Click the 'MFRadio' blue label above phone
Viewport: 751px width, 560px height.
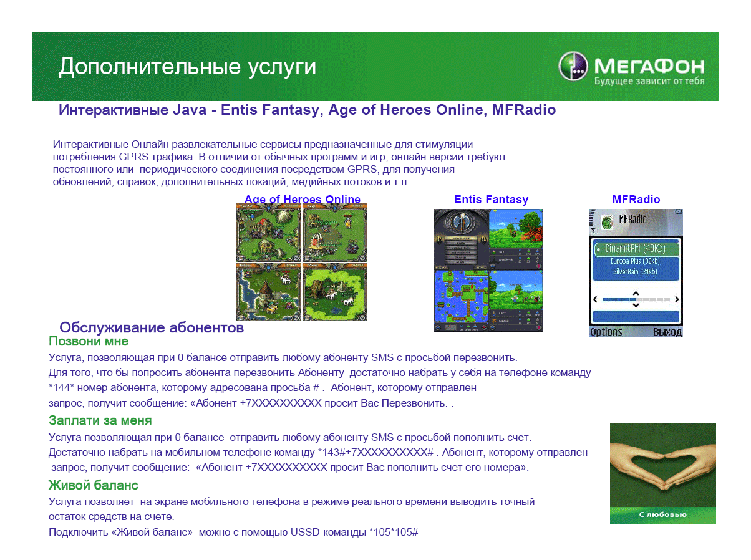tap(636, 200)
